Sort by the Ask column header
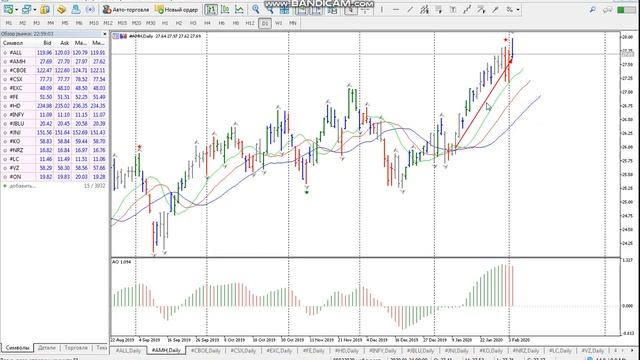This screenshot has height=360, width=640. point(64,43)
